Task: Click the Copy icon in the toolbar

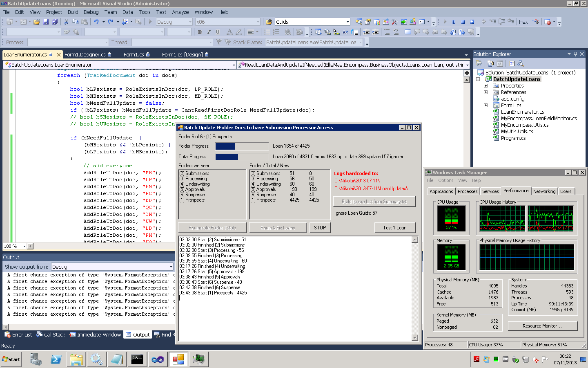Action: [x=75, y=22]
